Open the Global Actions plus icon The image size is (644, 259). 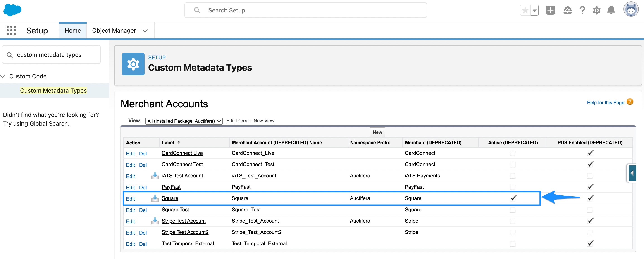550,10
